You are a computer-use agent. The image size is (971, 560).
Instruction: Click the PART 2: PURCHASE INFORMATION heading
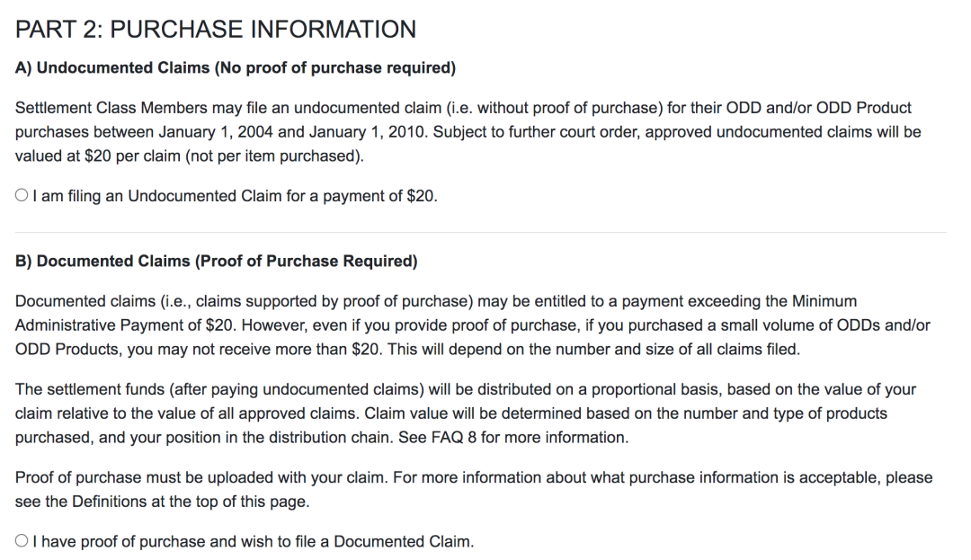(216, 29)
